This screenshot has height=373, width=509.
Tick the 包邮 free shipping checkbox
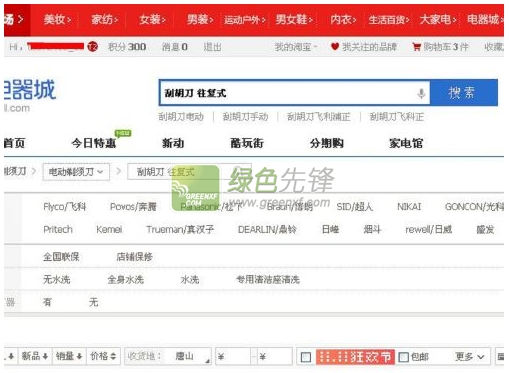[x=403, y=357]
